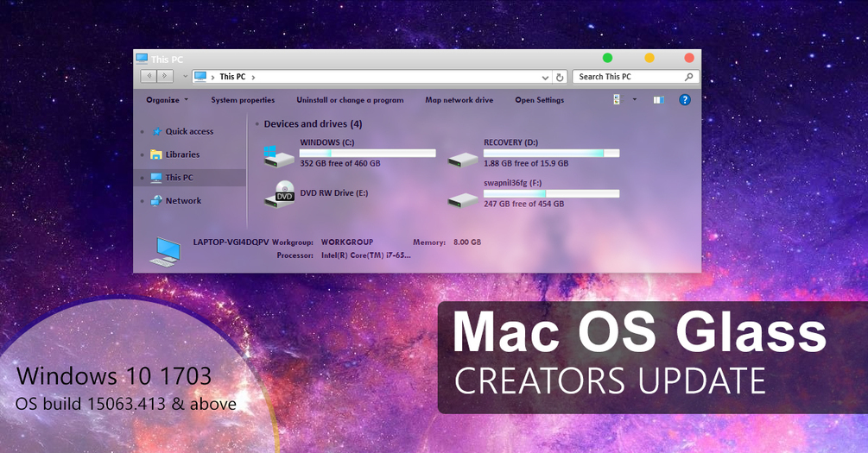The width and height of the screenshot is (868, 453).
Task: Select Quick access in navigation pane
Action: click(189, 132)
